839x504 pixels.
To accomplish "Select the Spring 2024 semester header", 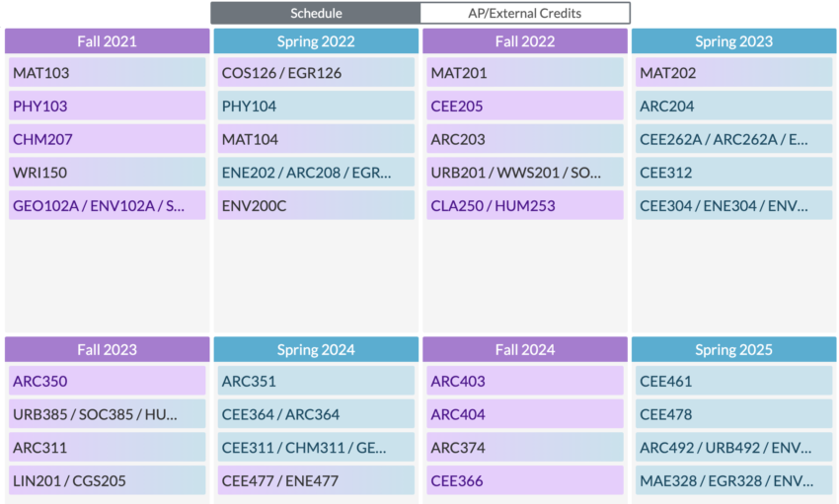I will point(316,349).
